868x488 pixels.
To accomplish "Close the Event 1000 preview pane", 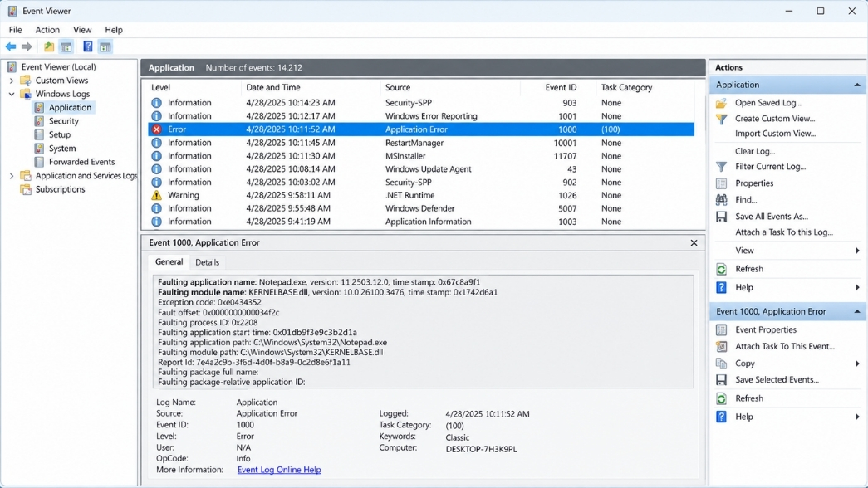I will click(694, 243).
